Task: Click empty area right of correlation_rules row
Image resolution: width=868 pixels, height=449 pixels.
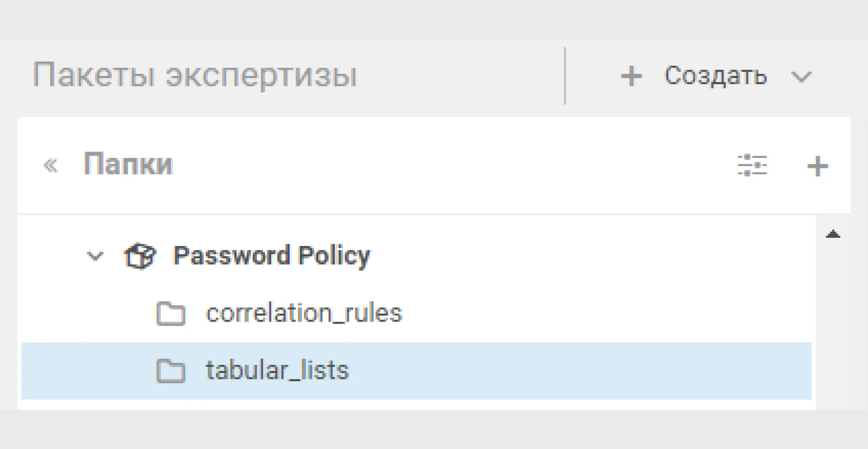Action: (x=608, y=313)
